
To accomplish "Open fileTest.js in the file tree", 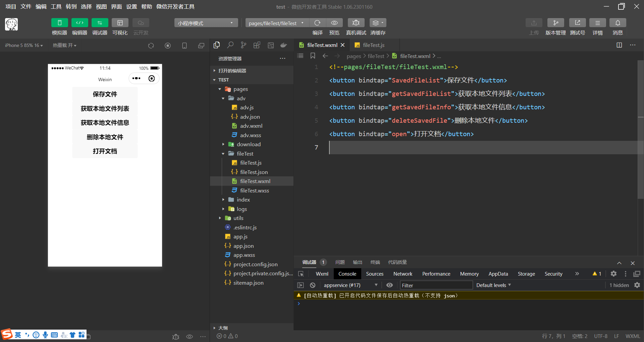I will click(x=252, y=163).
